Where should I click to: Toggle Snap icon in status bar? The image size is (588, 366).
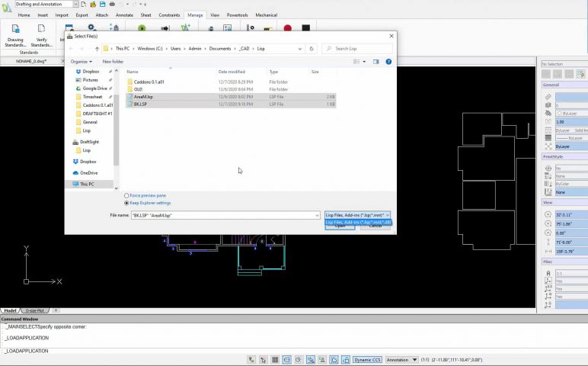(264, 360)
